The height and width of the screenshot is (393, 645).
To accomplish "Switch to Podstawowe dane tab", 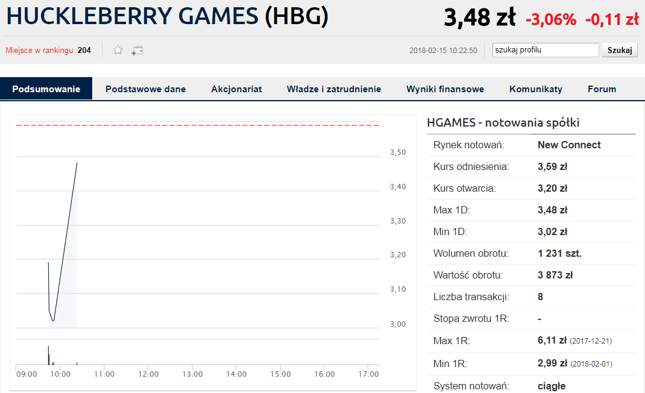I will point(146,89).
